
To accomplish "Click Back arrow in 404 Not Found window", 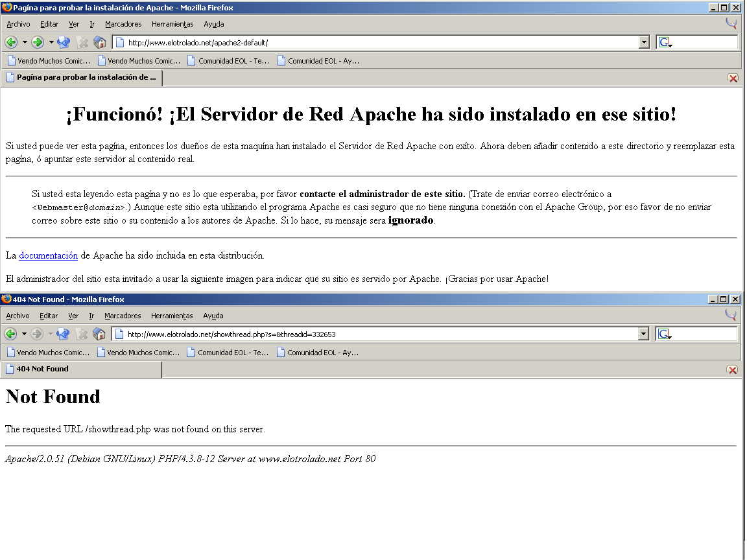I will [x=10, y=334].
